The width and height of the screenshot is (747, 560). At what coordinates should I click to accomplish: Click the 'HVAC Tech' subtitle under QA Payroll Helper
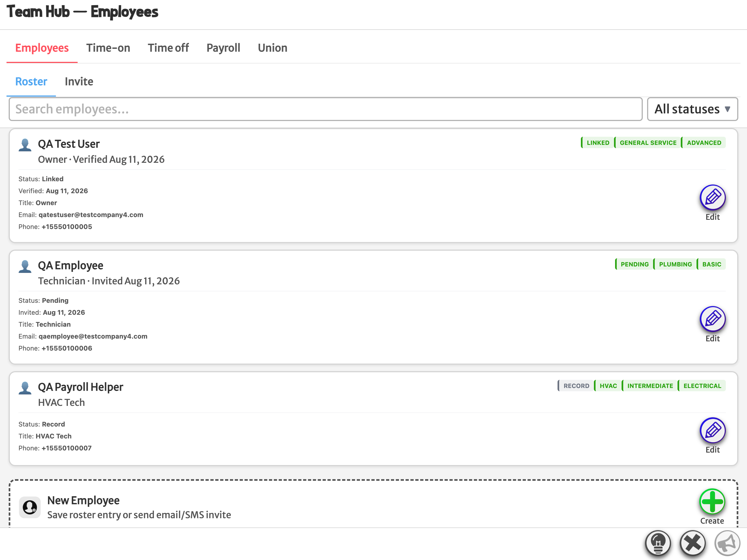click(61, 402)
